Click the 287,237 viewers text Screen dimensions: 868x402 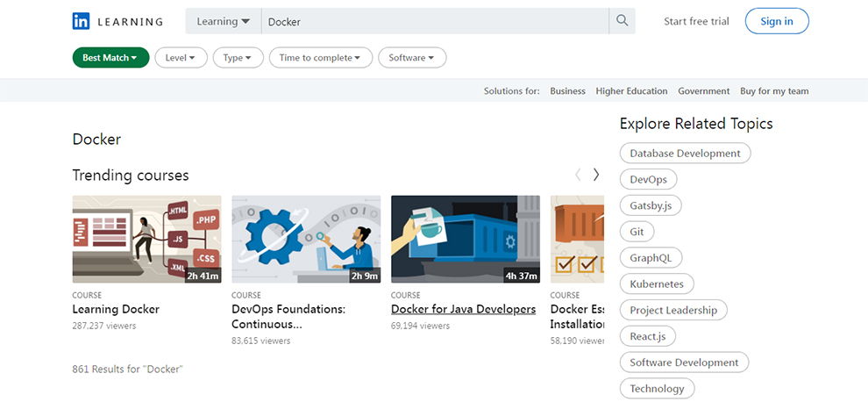(104, 326)
